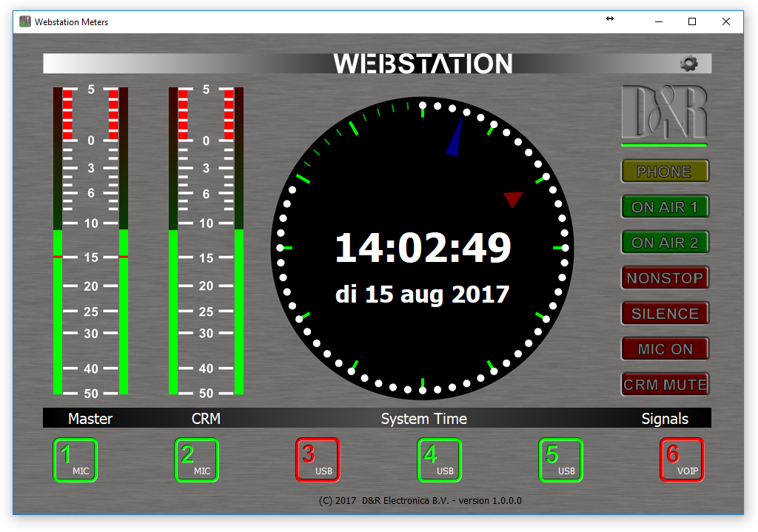Toggle the ON AIR 1 indicator
The width and height of the screenshot is (758, 532).
(x=665, y=206)
